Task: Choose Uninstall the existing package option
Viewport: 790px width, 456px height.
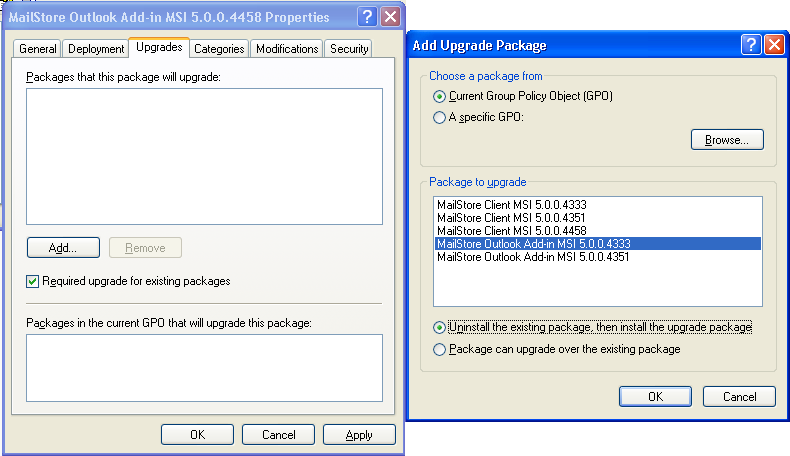Action: 439,327
